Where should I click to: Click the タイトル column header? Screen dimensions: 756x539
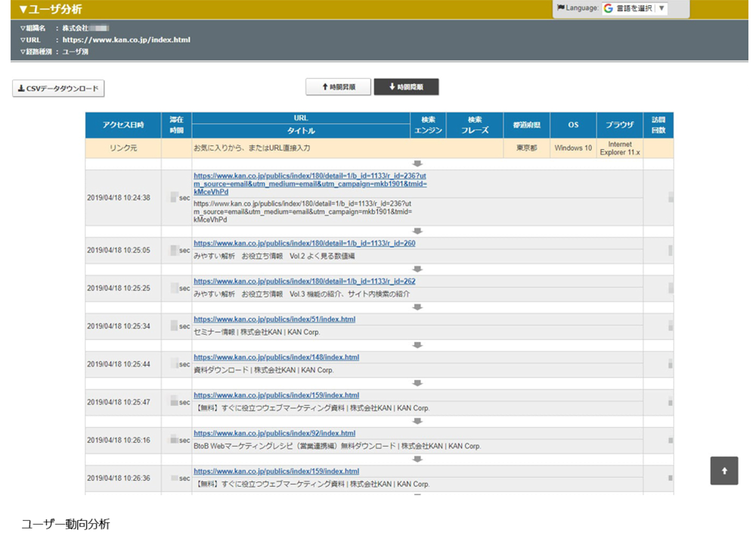coord(301,131)
